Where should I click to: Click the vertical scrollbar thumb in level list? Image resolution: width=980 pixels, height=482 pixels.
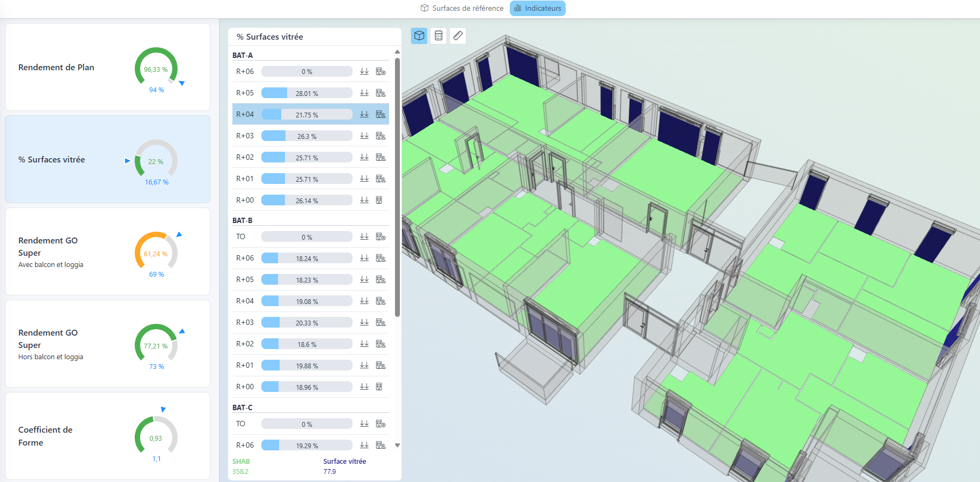click(x=397, y=187)
